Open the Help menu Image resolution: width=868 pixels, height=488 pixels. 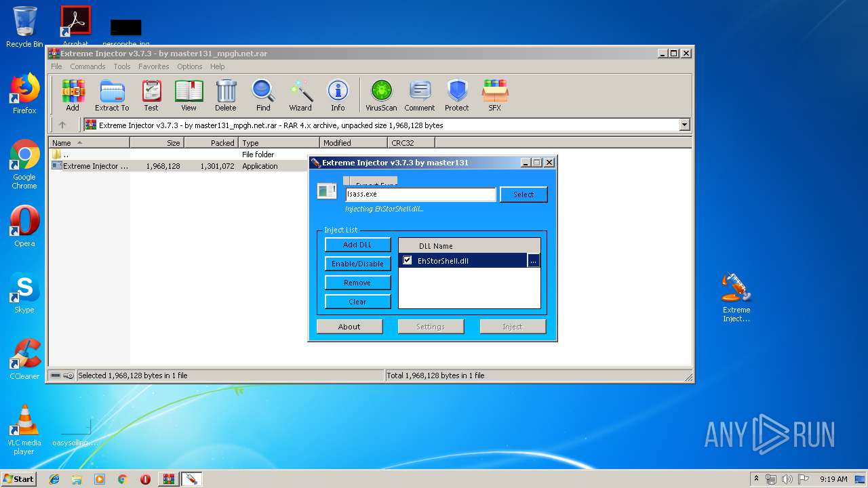click(217, 66)
